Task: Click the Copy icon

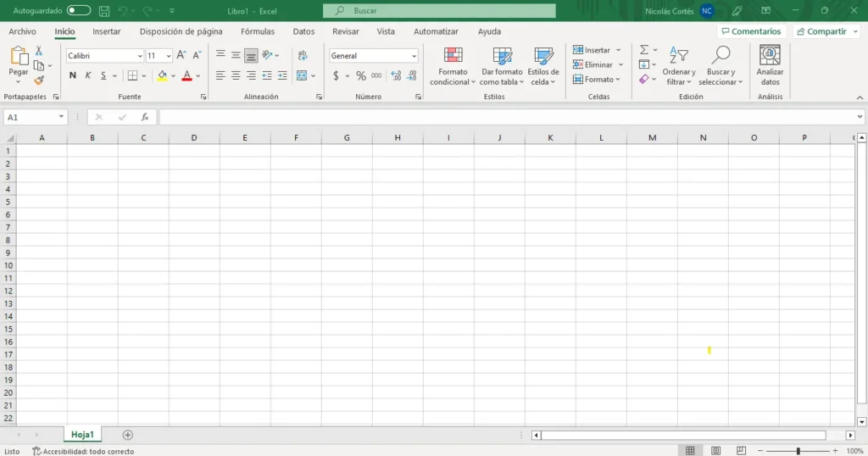Action: 39,65
